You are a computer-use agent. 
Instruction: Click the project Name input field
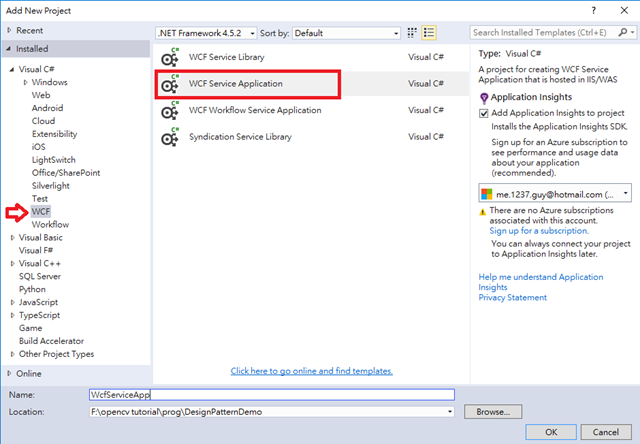tap(272, 395)
